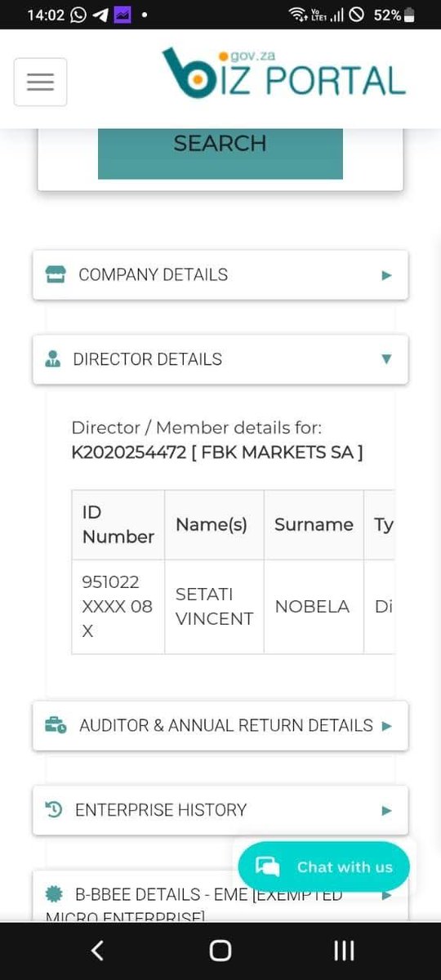Select the ID Number column header

(118, 524)
